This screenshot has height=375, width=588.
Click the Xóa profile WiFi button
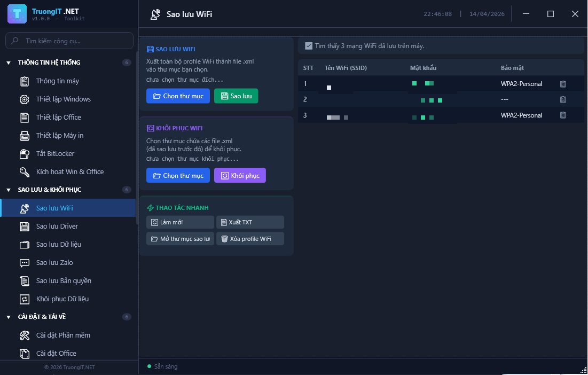250,239
